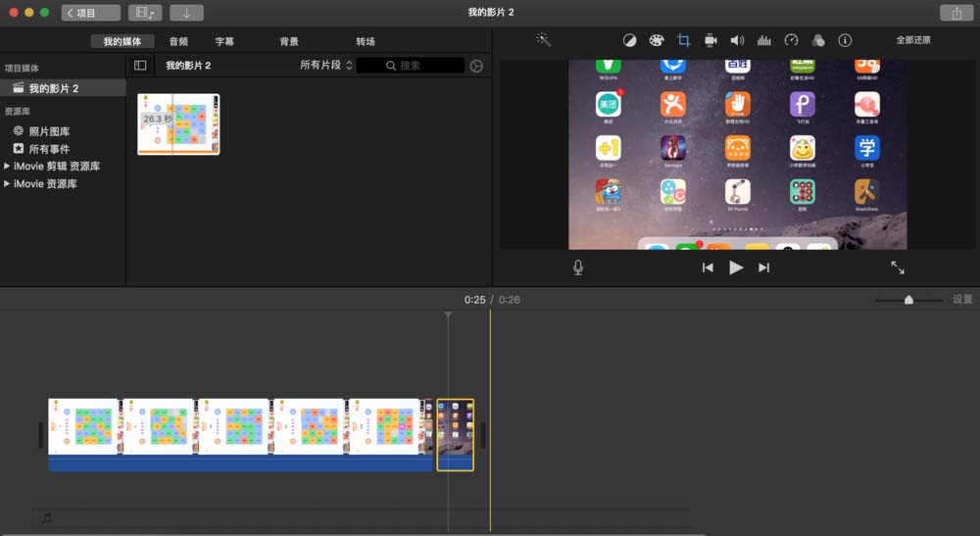Adjust the timeline zoom slider
The height and width of the screenshot is (536, 980).
tap(908, 300)
